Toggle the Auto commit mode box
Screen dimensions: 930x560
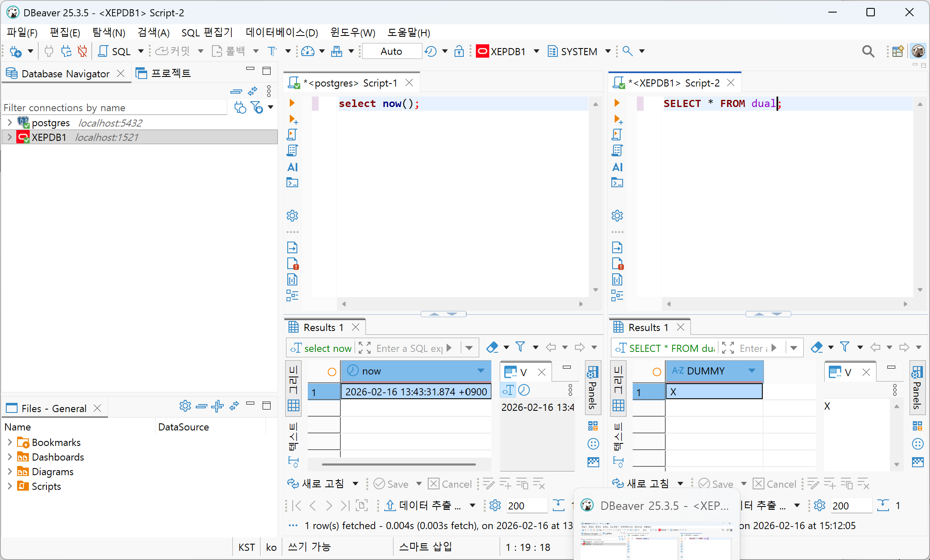pos(392,51)
